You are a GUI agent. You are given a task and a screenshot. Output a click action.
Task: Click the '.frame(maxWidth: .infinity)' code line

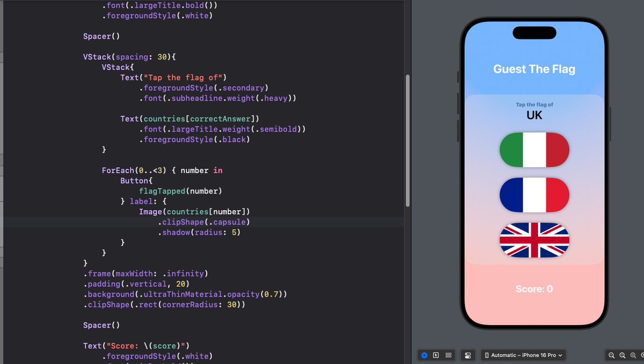145,273
